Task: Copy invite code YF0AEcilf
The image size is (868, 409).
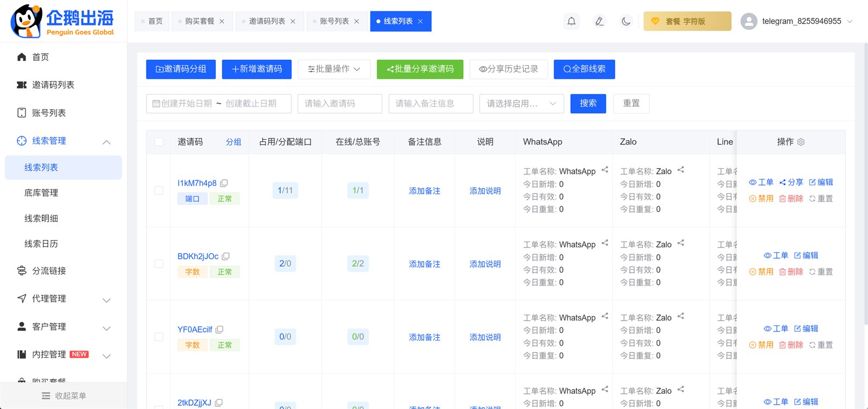Action: click(219, 329)
